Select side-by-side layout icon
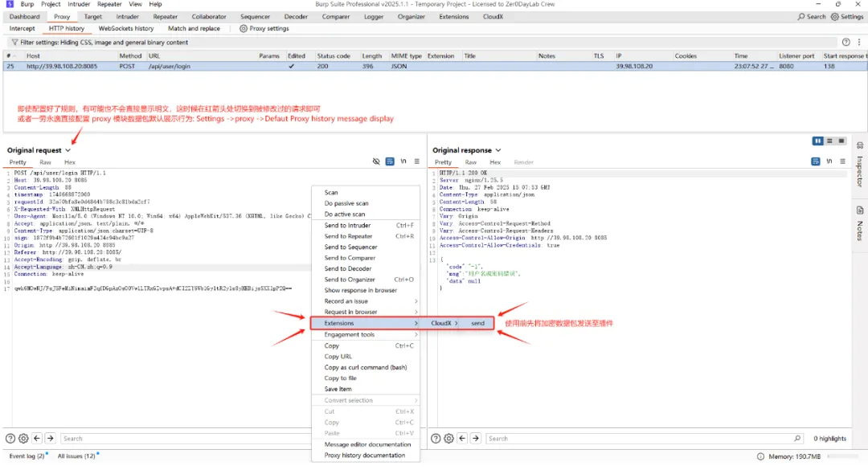 817,141
